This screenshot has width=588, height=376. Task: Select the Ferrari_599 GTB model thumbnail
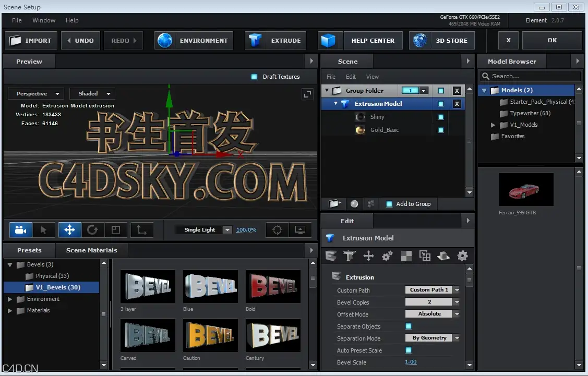tap(526, 189)
